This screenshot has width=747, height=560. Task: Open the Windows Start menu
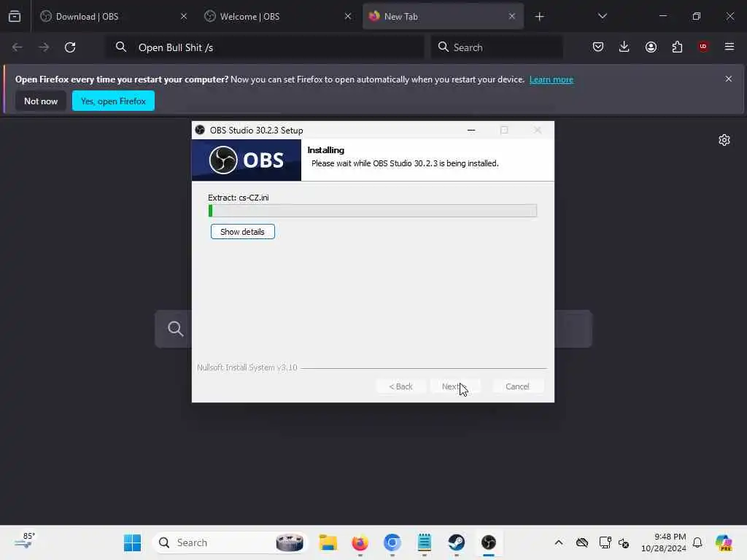(x=132, y=542)
